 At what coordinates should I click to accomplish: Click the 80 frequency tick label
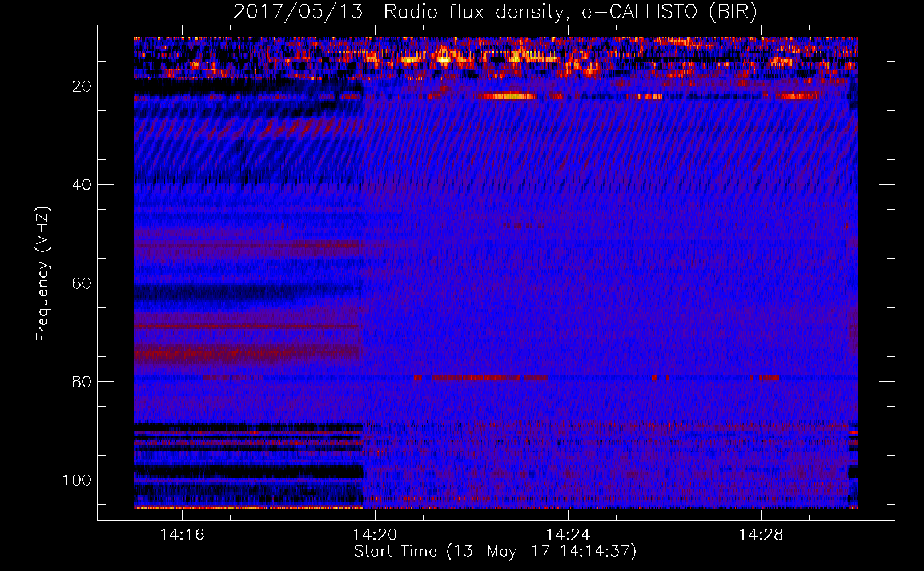click(82, 381)
